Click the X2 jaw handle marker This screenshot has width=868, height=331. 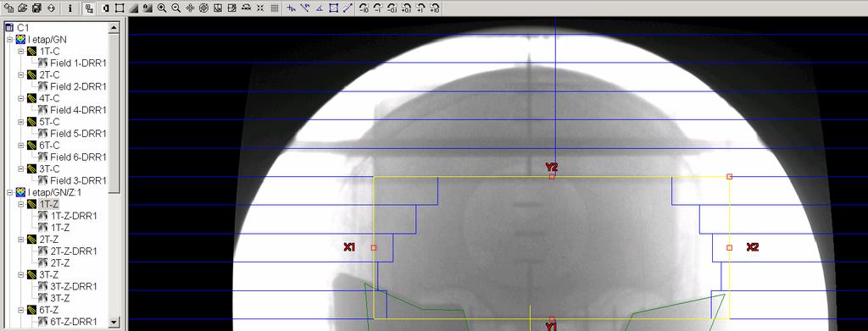point(730,247)
